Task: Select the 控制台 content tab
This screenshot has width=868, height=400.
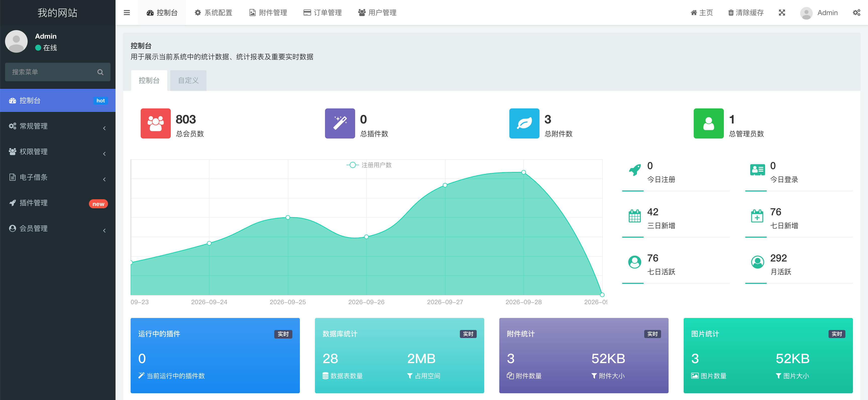Action: point(149,81)
